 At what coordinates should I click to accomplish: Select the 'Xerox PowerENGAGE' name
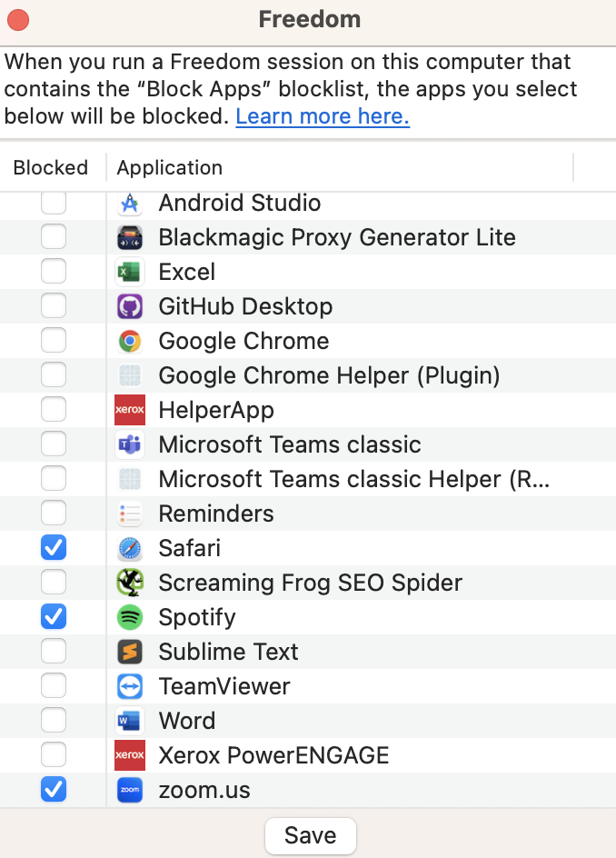tap(274, 755)
